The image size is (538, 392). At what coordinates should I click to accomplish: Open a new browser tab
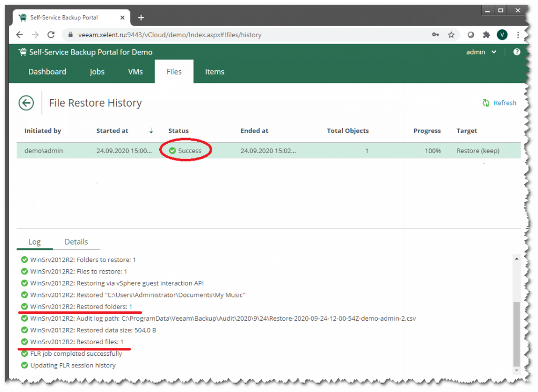pos(141,17)
